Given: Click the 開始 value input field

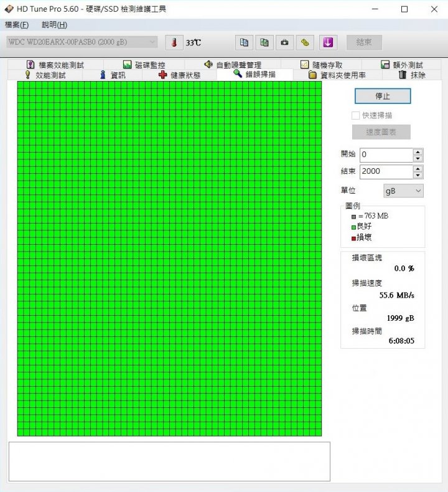Looking at the screenshot, I should click(x=386, y=154).
